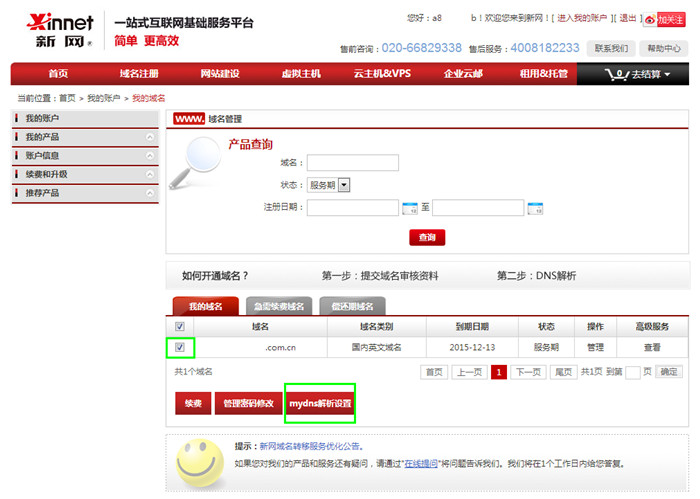
Task: Open calendar picker for registration start date
Action: [409, 208]
